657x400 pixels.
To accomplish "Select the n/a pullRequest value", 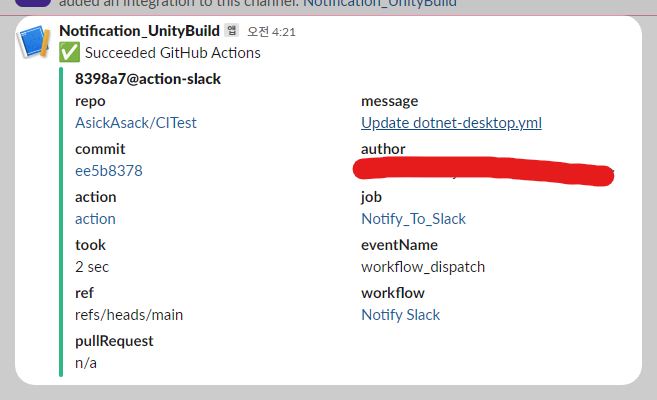I will tap(86, 363).
